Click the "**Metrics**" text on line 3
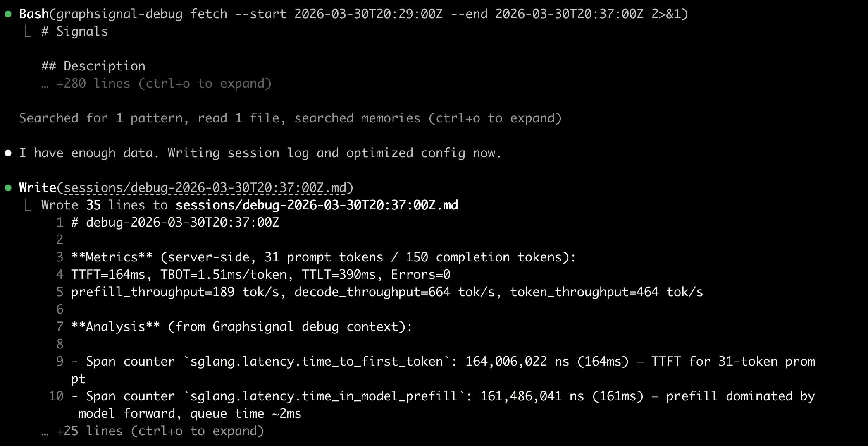 coord(112,257)
